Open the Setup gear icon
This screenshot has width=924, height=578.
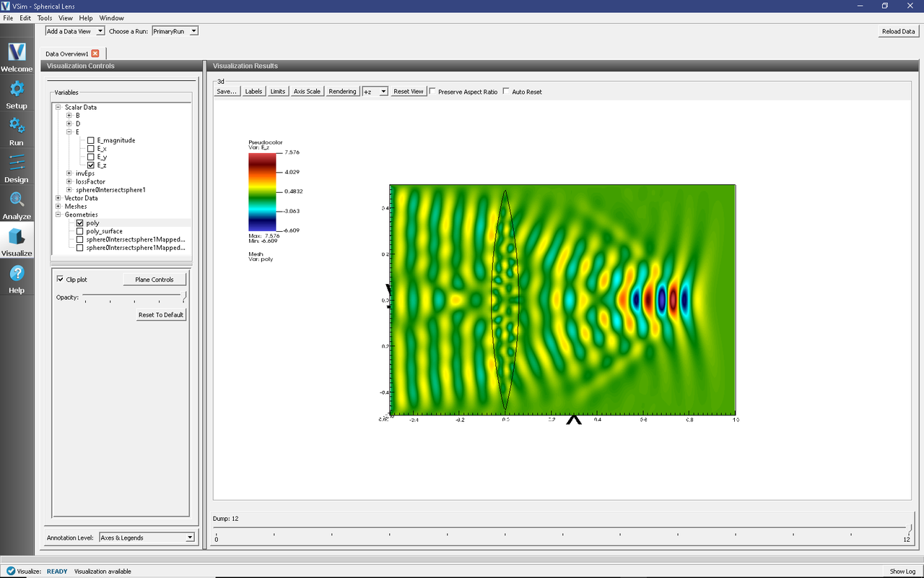point(17,93)
